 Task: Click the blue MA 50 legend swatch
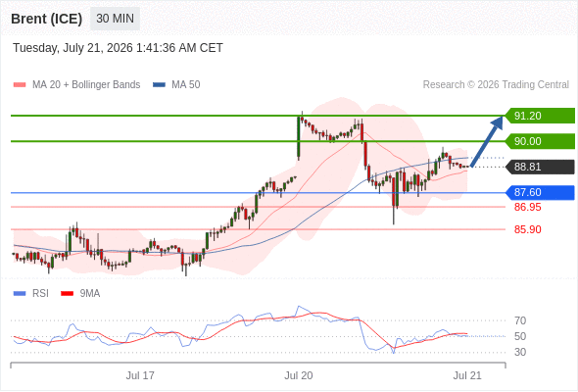[x=159, y=85]
